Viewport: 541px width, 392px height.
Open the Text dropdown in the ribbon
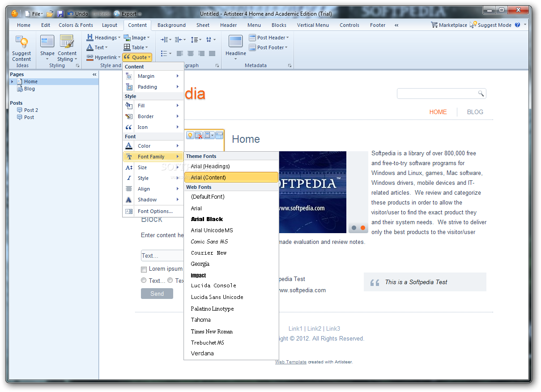coord(98,47)
